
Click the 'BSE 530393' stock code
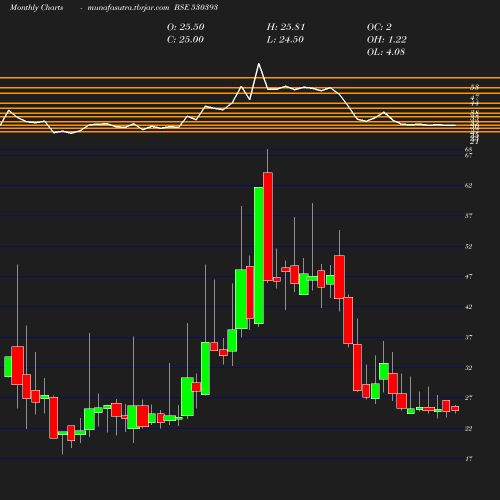click(196, 7)
